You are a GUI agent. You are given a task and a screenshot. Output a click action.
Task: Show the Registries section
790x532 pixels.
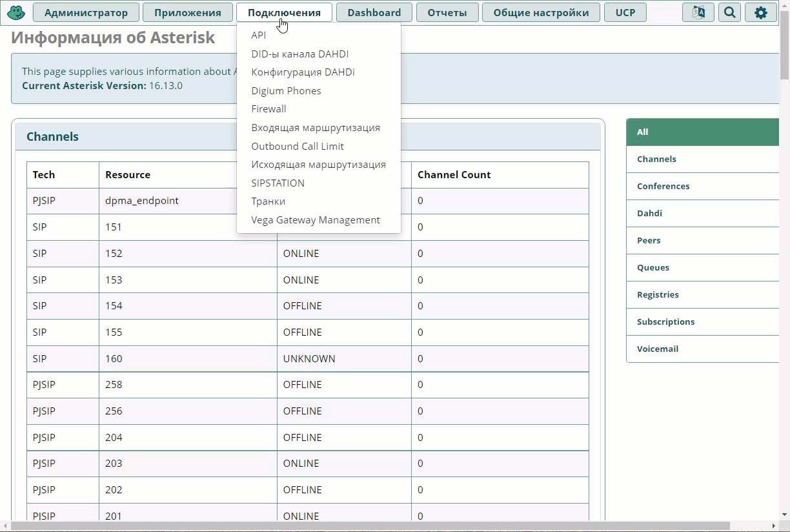pyautogui.click(x=658, y=294)
